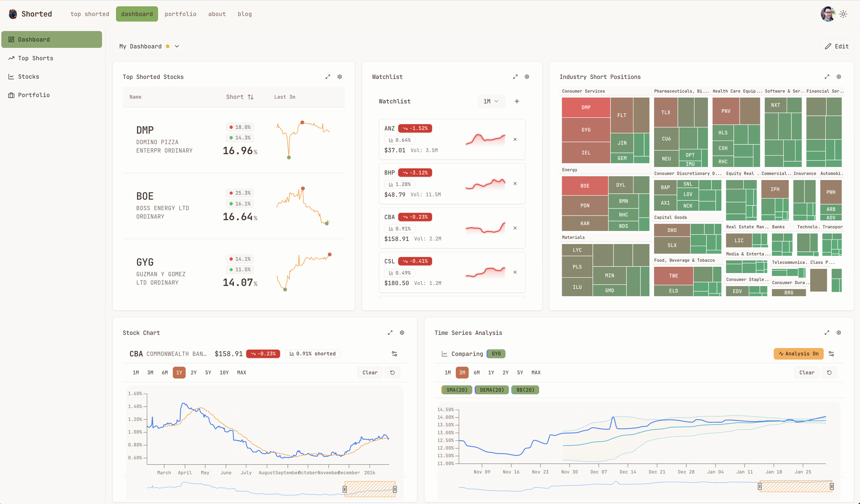The image size is (860, 504).
Task: Reset the Time Series chart zoom
Action: (x=829, y=373)
